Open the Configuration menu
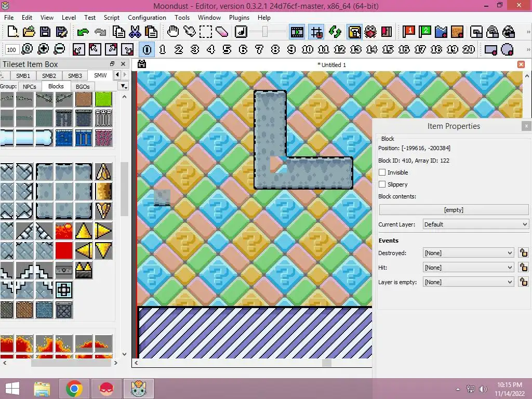Image resolution: width=532 pixels, height=399 pixels. [x=147, y=17]
